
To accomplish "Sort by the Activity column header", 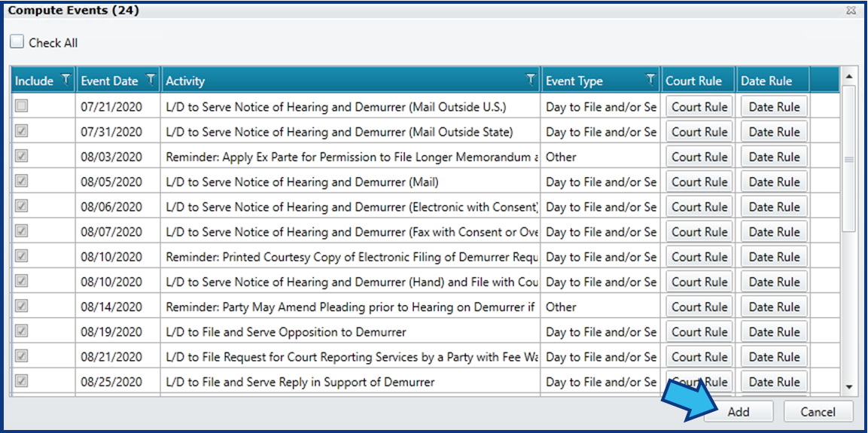I will point(185,81).
